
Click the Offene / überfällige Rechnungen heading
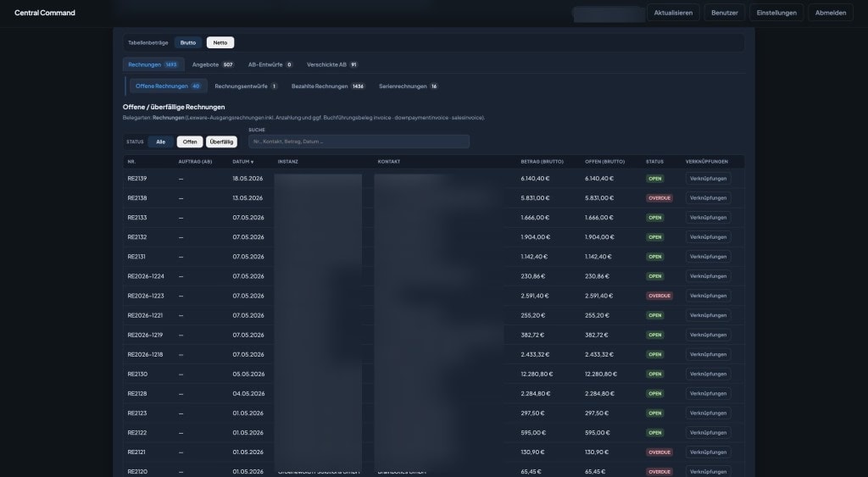pyautogui.click(x=174, y=107)
